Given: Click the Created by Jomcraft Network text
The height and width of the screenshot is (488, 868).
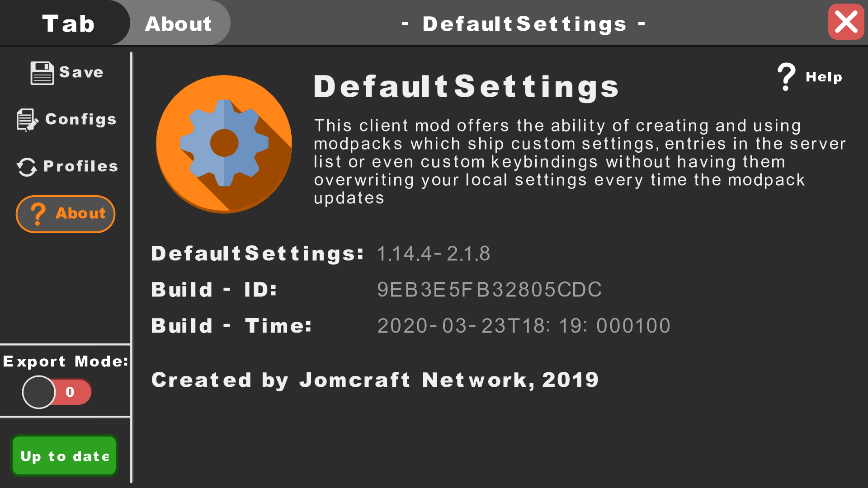Looking at the screenshot, I should pyautogui.click(x=375, y=380).
